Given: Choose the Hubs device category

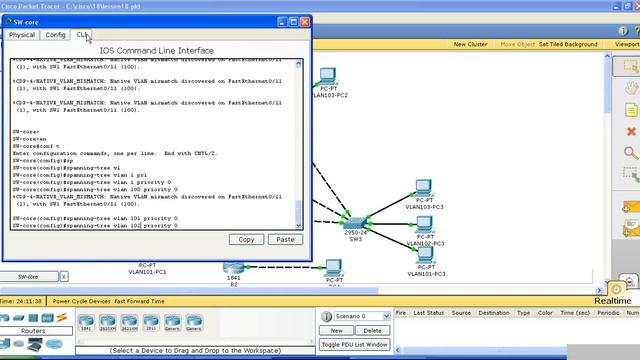Looking at the screenshot, I should [x=33, y=318].
